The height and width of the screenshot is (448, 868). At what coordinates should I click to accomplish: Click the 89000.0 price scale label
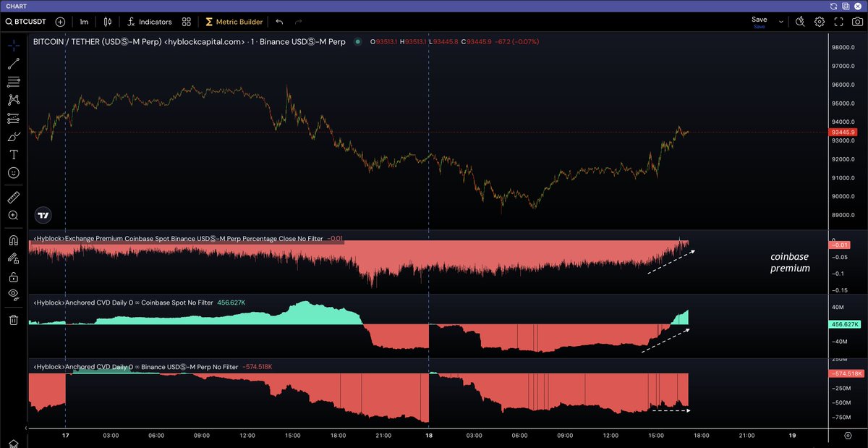point(844,215)
